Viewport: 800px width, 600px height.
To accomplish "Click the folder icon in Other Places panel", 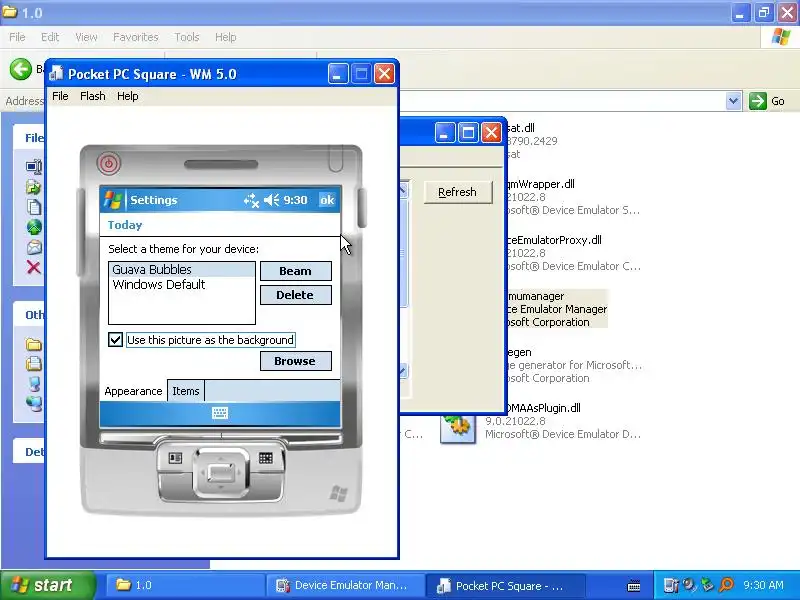I will pos(34,344).
